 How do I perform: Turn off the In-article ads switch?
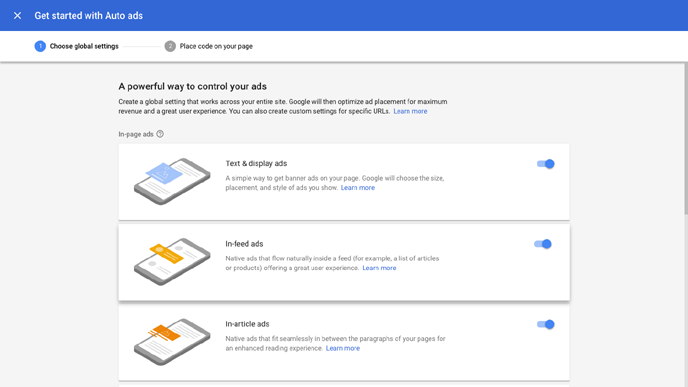546,324
